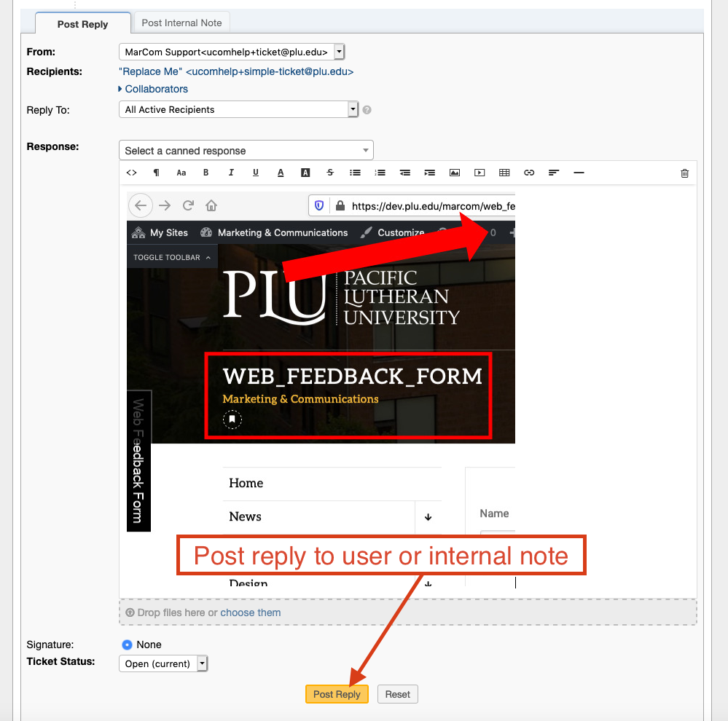This screenshot has width=728, height=721.
Task: Insert a table into the response
Action: (504, 173)
